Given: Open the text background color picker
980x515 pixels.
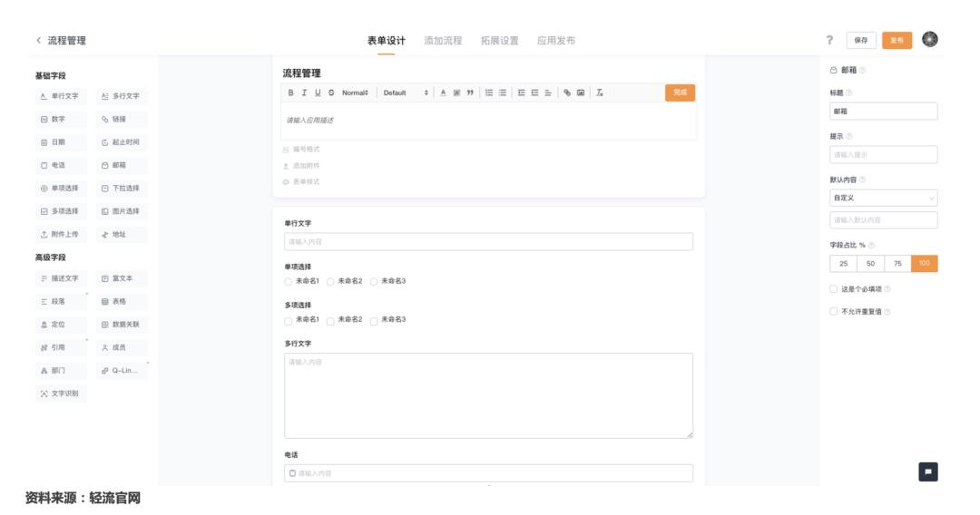Looking at the screenshot, I should point(456,92).
